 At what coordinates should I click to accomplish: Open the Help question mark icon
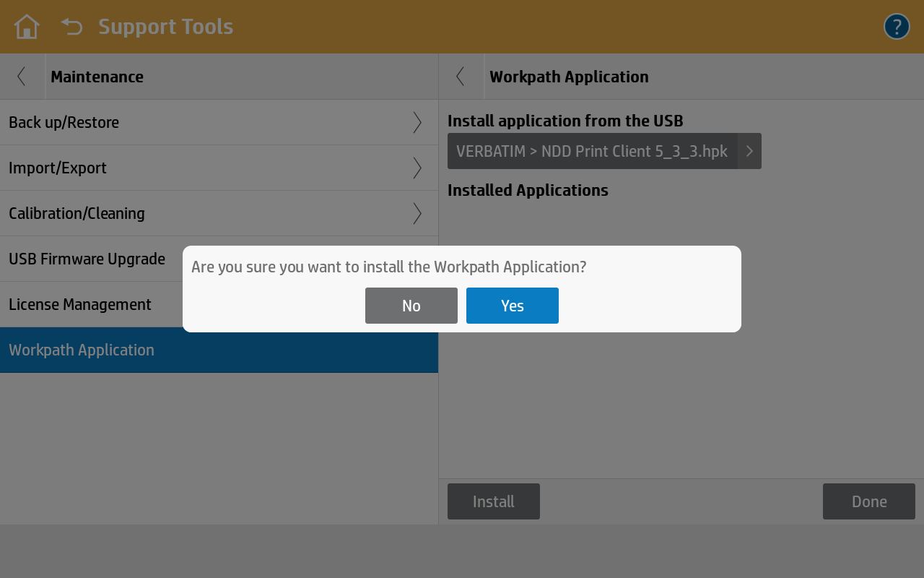[x=897, y=27]
